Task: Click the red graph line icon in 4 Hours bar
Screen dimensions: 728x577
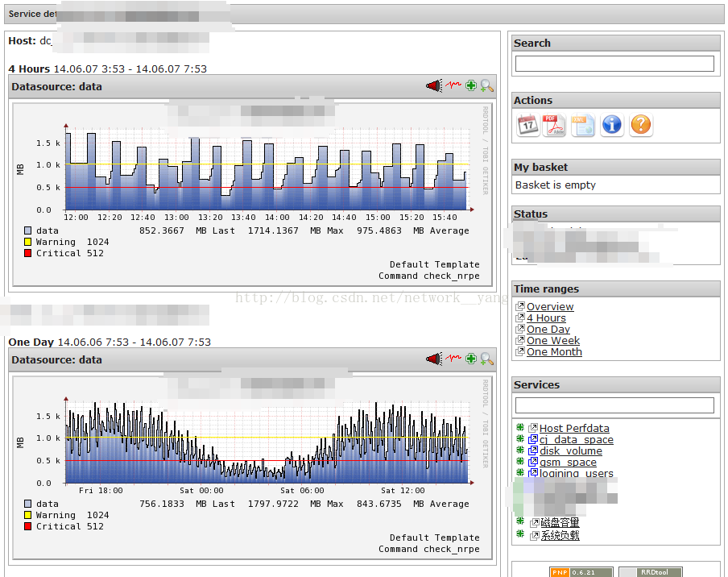Action: [x=453, y=85]
